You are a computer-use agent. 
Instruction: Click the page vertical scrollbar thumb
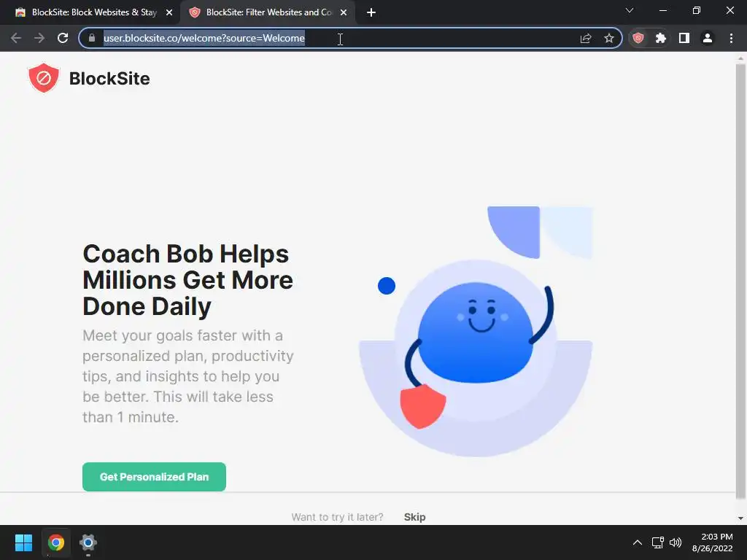coord(740,281)
